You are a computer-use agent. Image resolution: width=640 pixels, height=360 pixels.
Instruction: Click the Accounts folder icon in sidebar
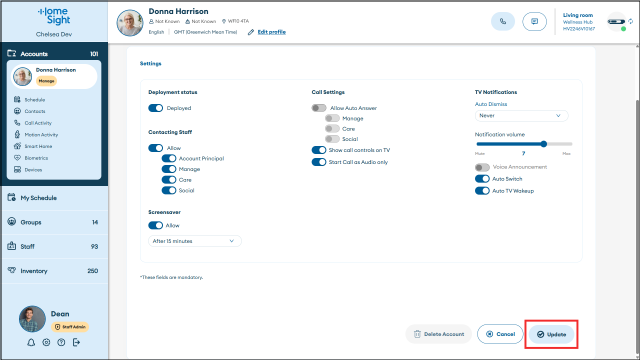pyautogui.click(x=11, y=53)
